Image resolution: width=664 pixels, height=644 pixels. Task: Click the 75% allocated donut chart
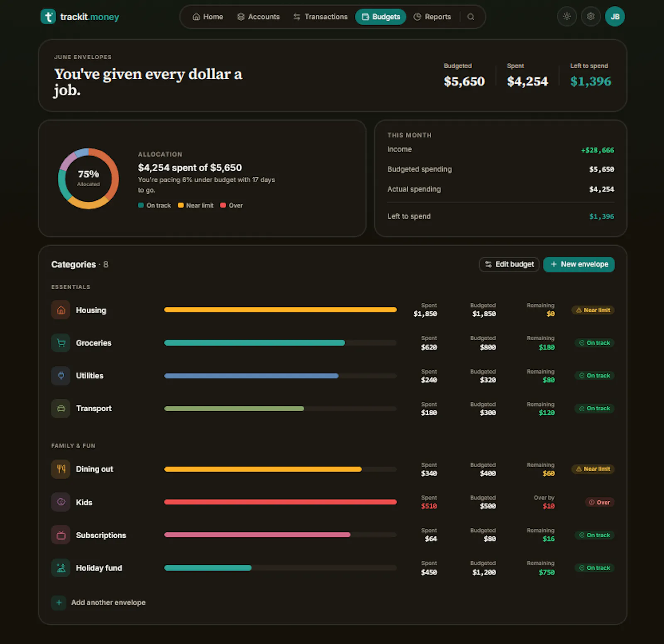(x=88, y=178)
